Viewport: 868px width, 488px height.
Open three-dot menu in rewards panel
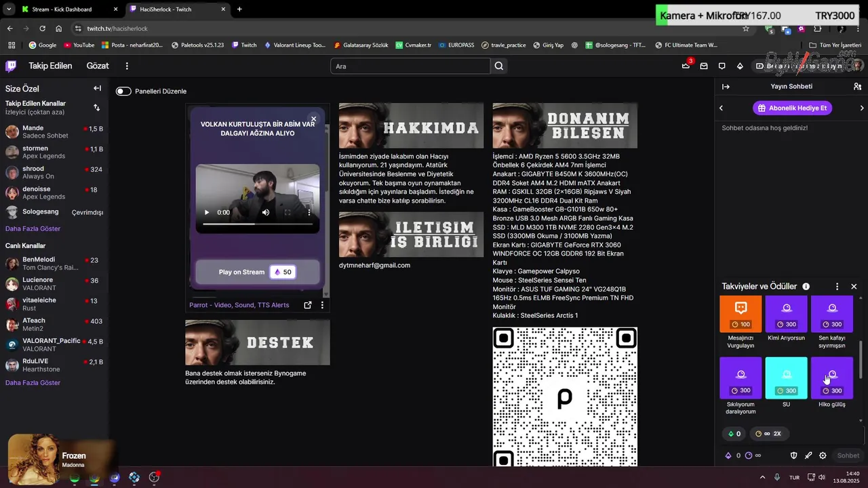point(837,287)
